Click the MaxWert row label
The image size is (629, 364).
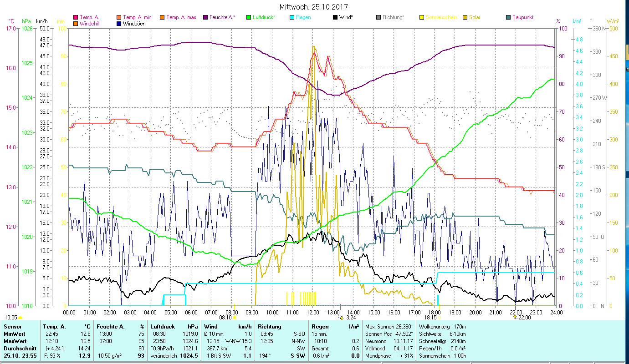coord(16,341)
